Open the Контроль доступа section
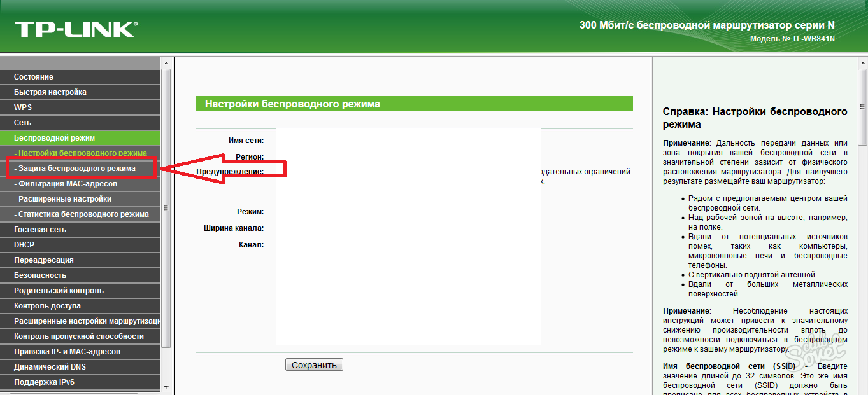Image resolution: width=868 pixels, height=395 pixels. (x=80, y=306)
